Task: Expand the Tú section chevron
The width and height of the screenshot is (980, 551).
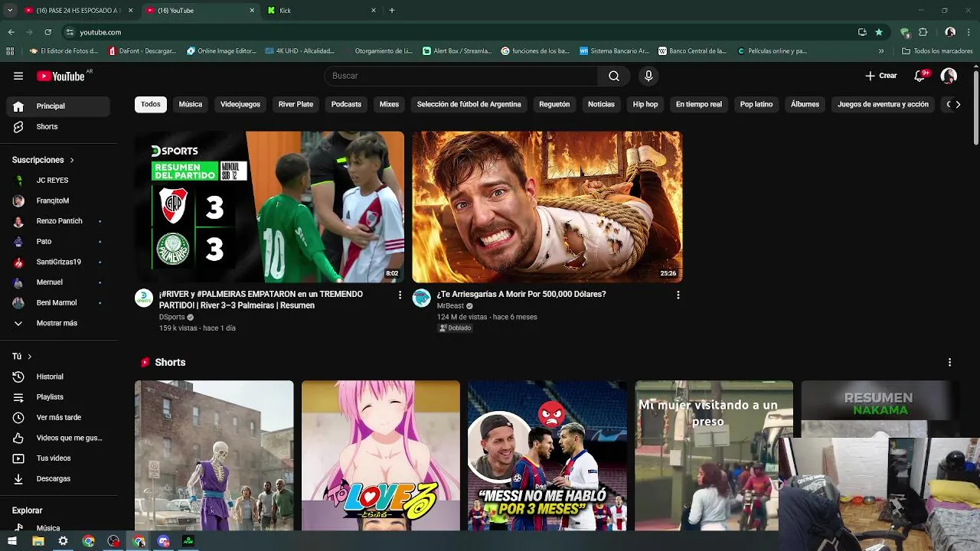Action: 30,357
